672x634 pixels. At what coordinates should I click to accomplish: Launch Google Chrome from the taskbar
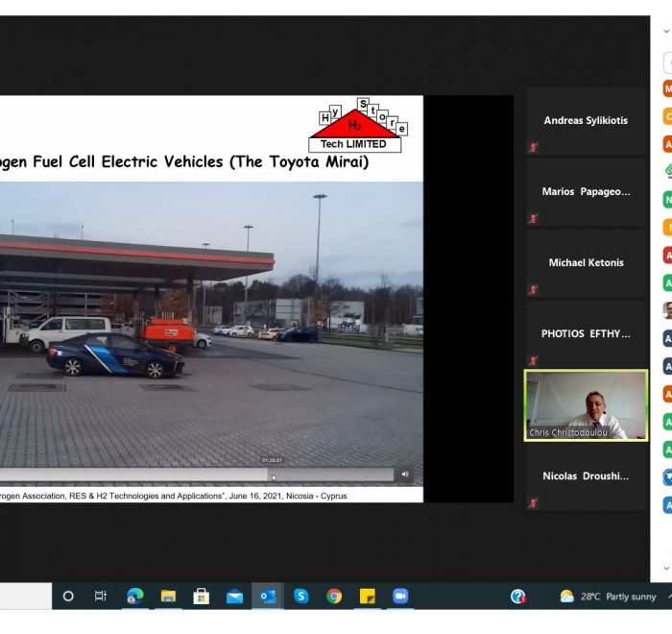[334, 597]
